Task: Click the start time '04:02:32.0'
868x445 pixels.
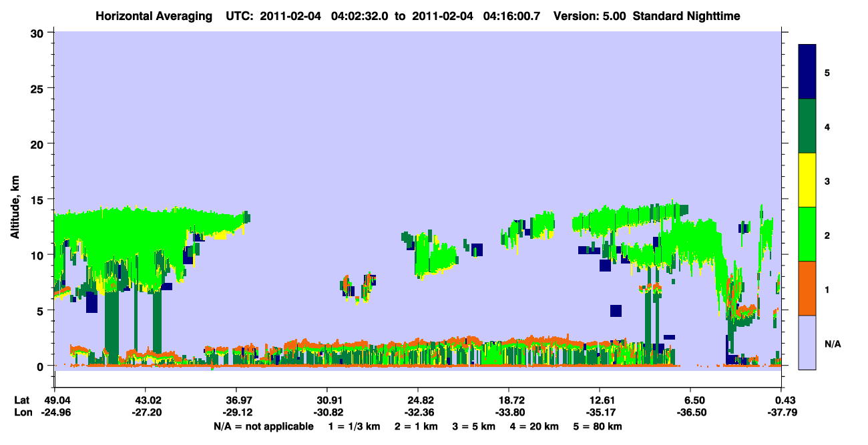Action: click(x=358, y=15)
